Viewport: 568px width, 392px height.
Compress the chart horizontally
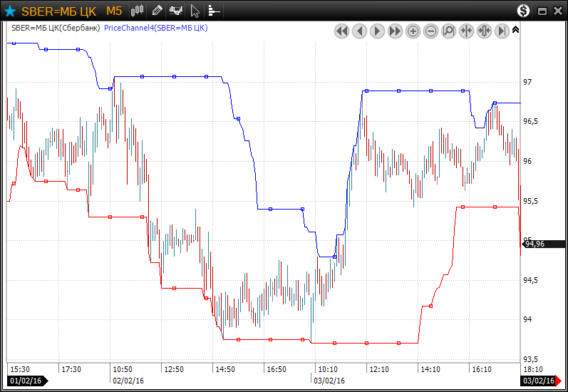[x=467, y=31]
